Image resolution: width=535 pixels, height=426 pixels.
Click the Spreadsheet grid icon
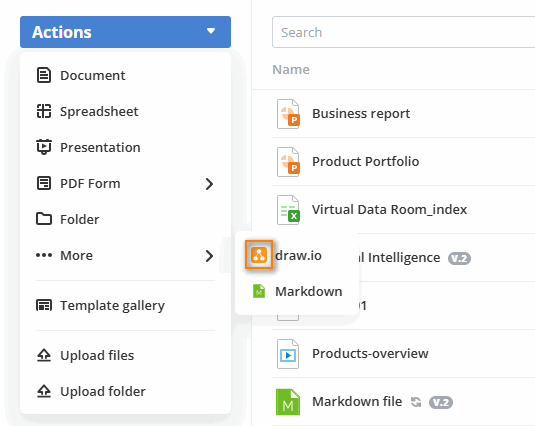tap(44, 111)
